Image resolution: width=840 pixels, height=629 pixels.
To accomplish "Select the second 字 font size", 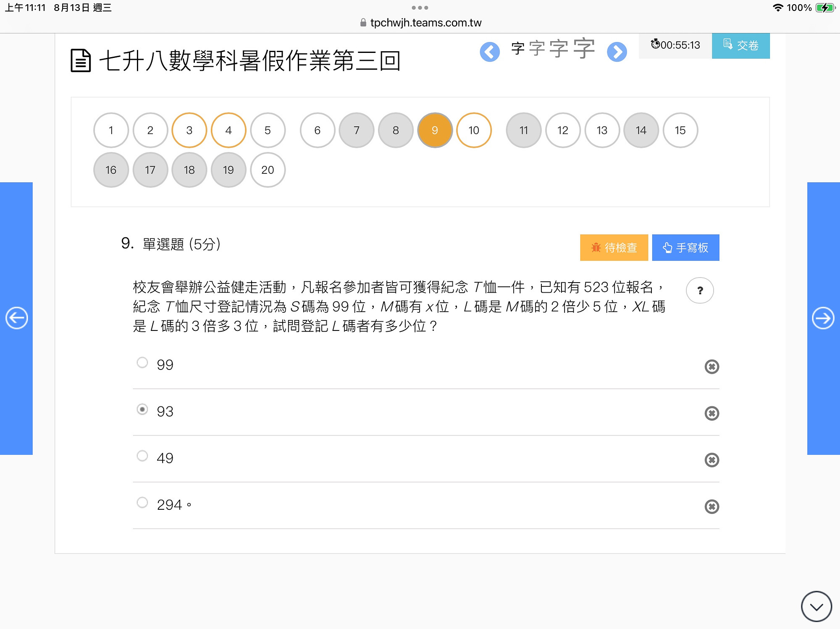I will (x=537, y=48).
